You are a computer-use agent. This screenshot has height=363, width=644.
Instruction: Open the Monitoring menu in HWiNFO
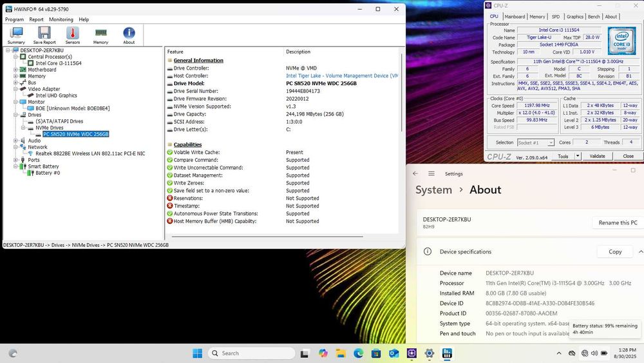click(x=61, y=19)
